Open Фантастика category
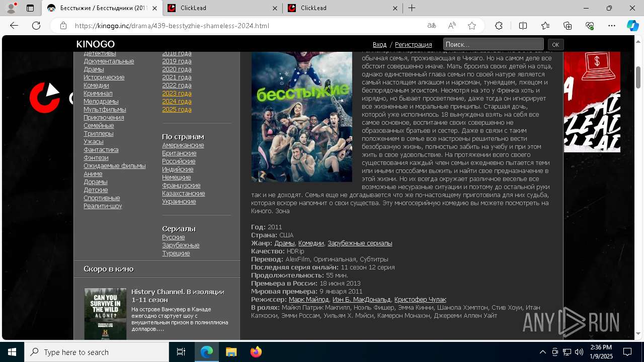 point(101,150)
